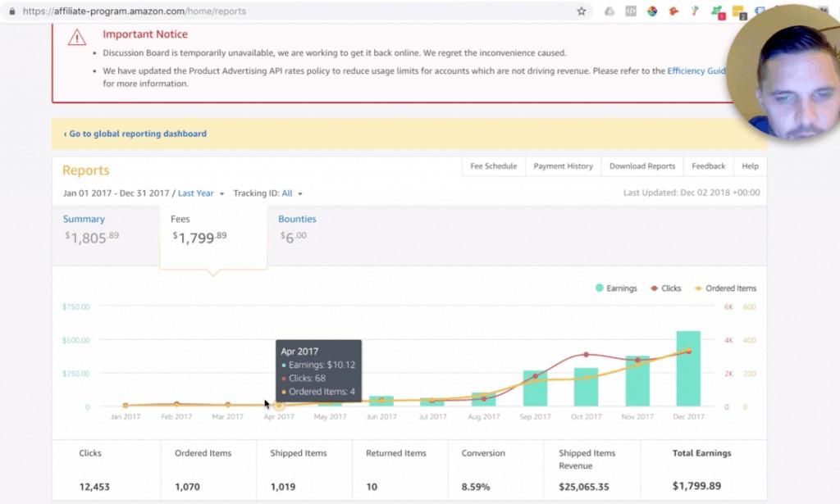Viewport: 840px width, 504px height.
Task: Click the Oct 2017 earnings bar
Action: (586, 387)
